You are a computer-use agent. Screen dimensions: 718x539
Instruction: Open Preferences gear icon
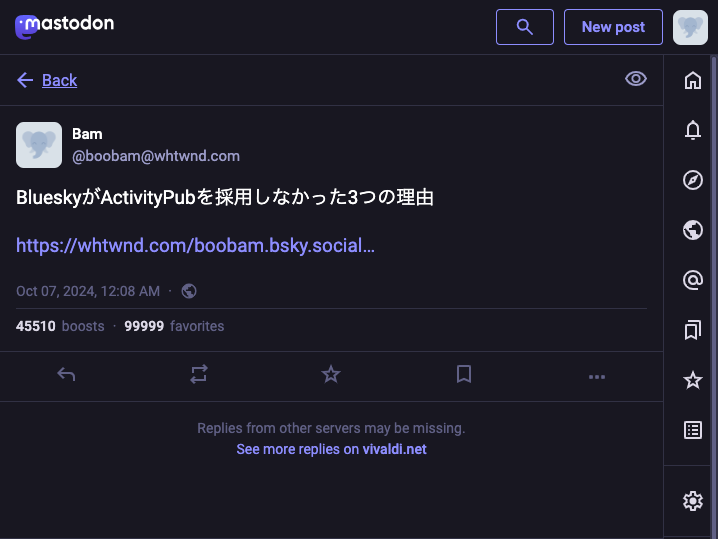692,501
